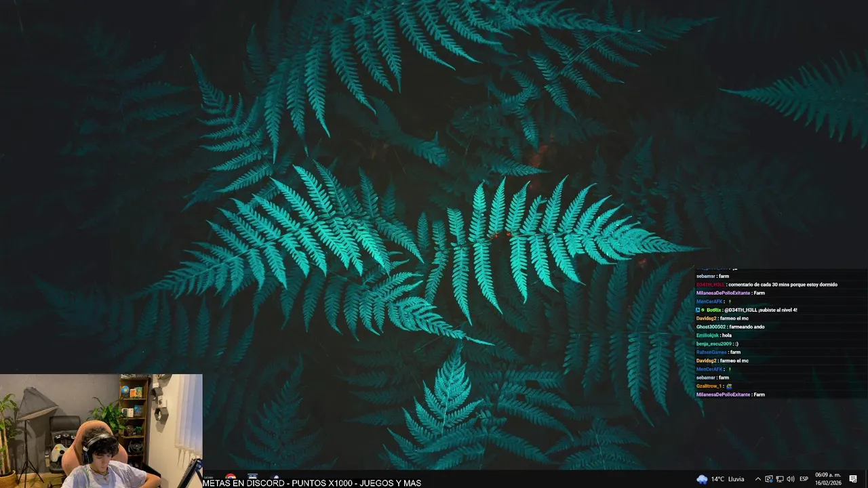This screenshot has height=488, width=868.
Task: Click the RafsonGames 'farm' chat message
Action: [718, 352]
